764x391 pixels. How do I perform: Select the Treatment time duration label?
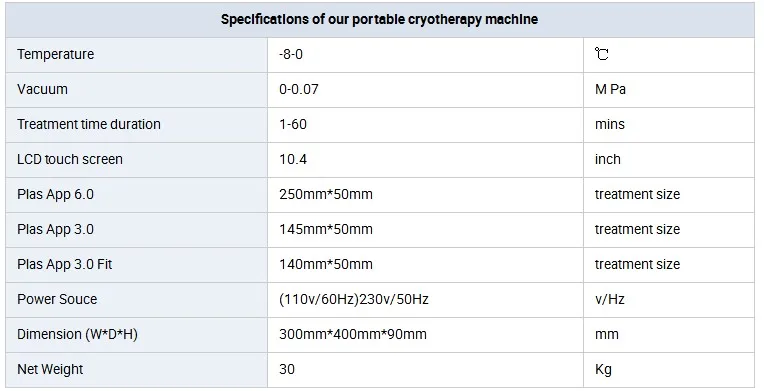(89, 124)
